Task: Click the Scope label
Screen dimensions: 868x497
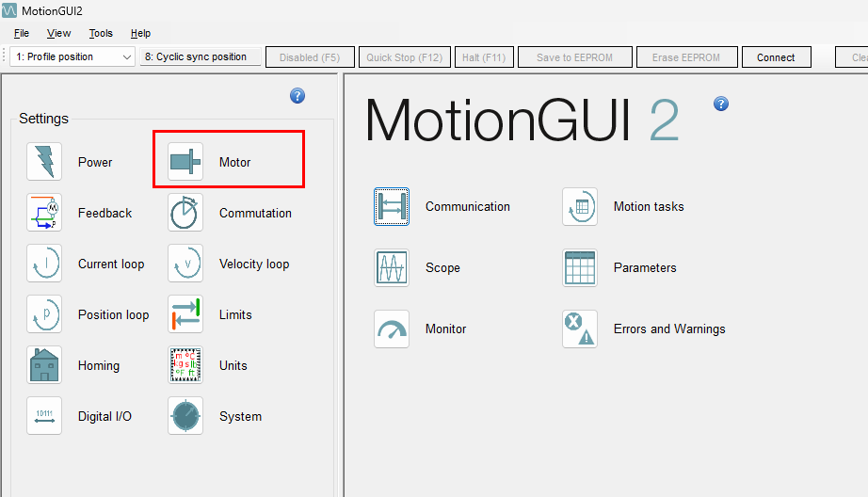Action: (442, 268)
